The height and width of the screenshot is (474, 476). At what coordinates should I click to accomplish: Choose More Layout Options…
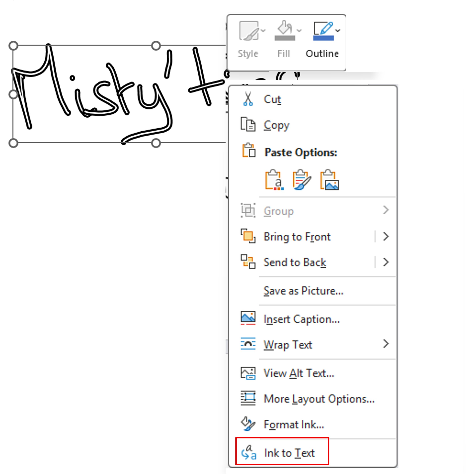click(x=313, y=399)
